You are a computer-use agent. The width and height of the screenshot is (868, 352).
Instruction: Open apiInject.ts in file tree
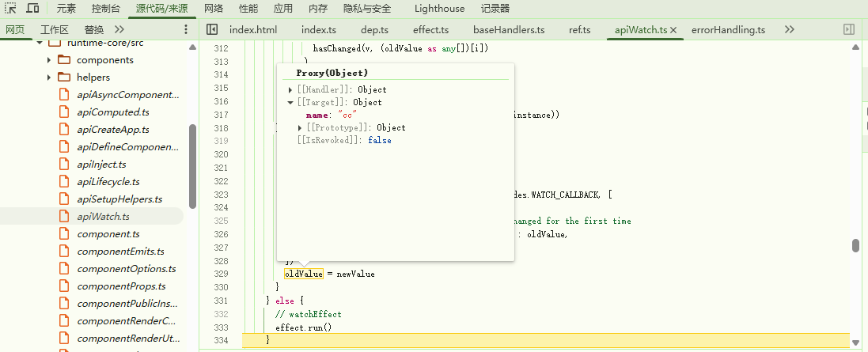(x=102, y=165)
